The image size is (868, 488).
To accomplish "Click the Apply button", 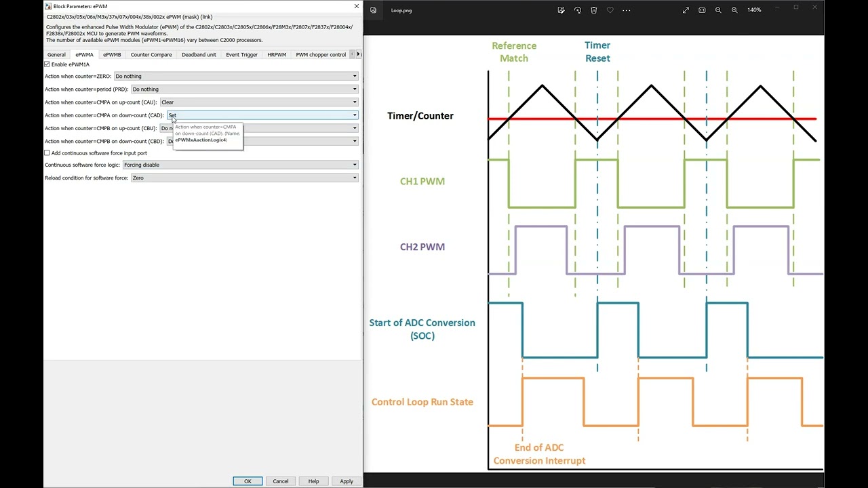I will 347,481.
